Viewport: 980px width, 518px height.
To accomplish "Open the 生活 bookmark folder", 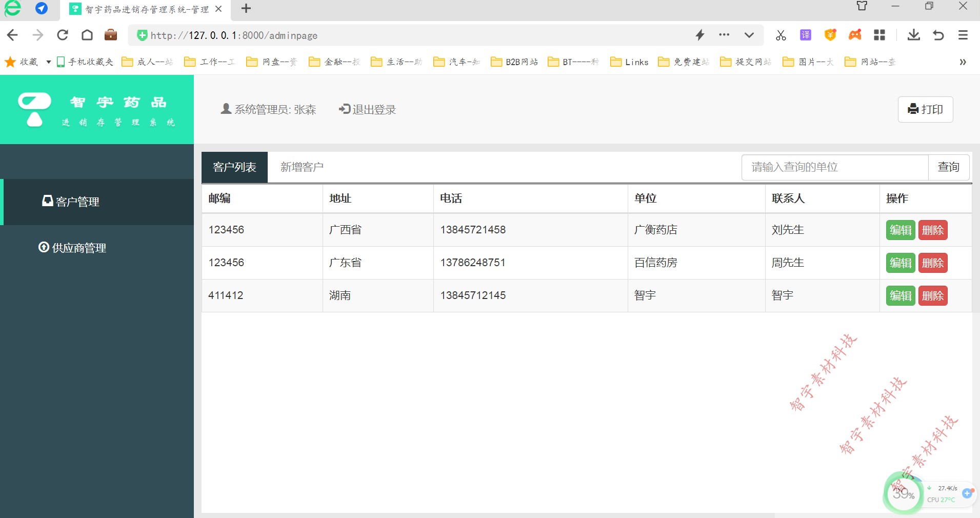I will click(396, 62).
